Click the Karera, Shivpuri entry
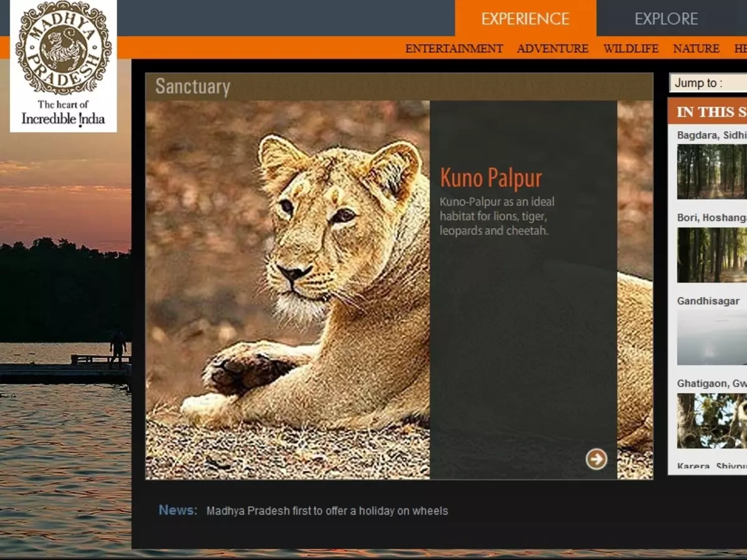Image resolution: width=747 pixels, height=560 pixels. click(707, 465)
